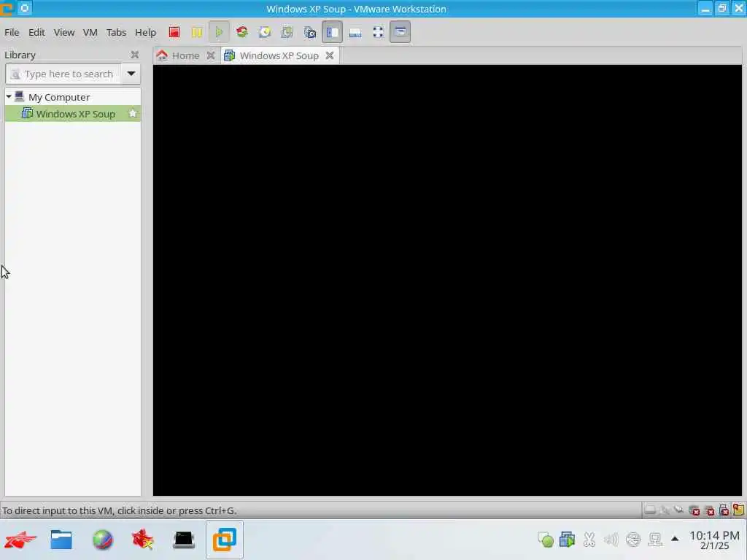Open the clipboard scissors tray icon
The width and height of the screenshot is (747, 560).
point(589,540)
